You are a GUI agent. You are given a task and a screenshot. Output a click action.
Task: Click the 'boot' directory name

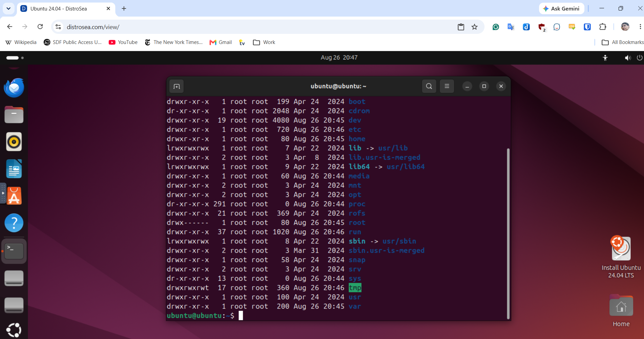tap(357, 101)
